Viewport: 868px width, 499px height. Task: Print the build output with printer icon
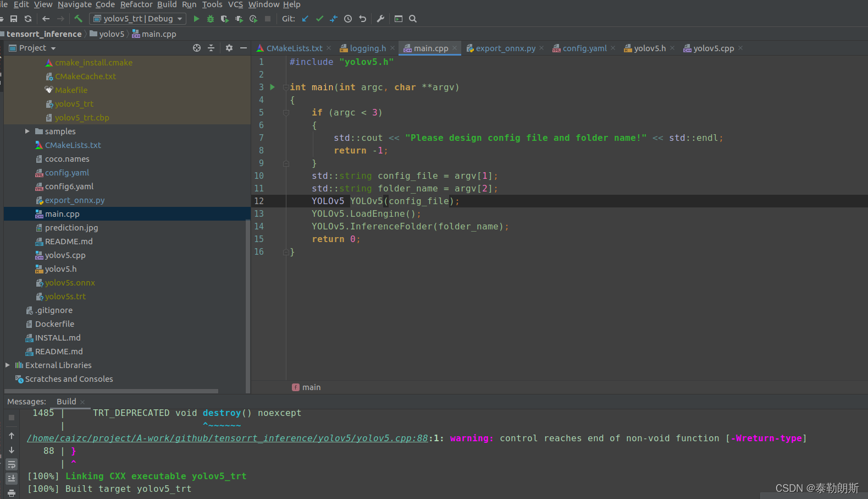[12, 493]
